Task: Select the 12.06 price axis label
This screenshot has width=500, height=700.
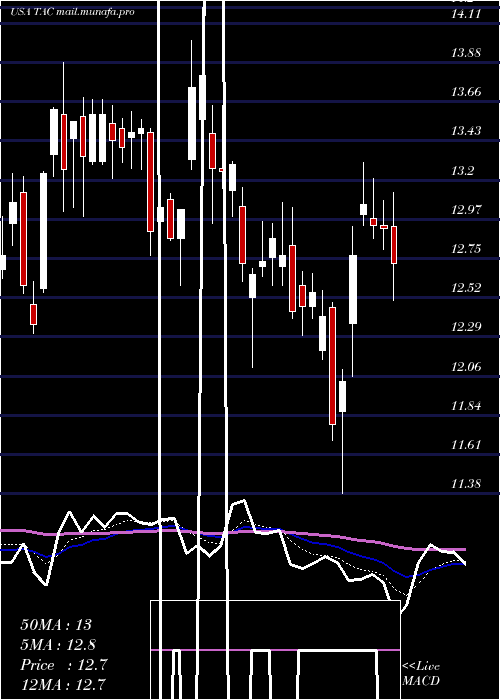Action: (x=466, y=367)
